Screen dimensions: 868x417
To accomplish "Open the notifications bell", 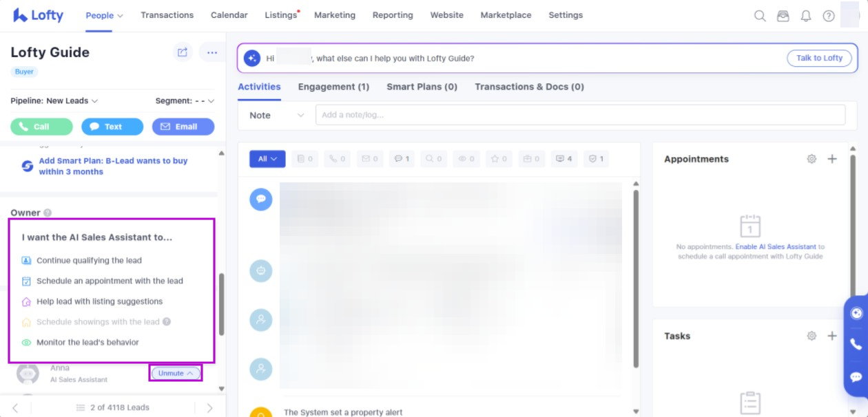I will coord(805,16).
